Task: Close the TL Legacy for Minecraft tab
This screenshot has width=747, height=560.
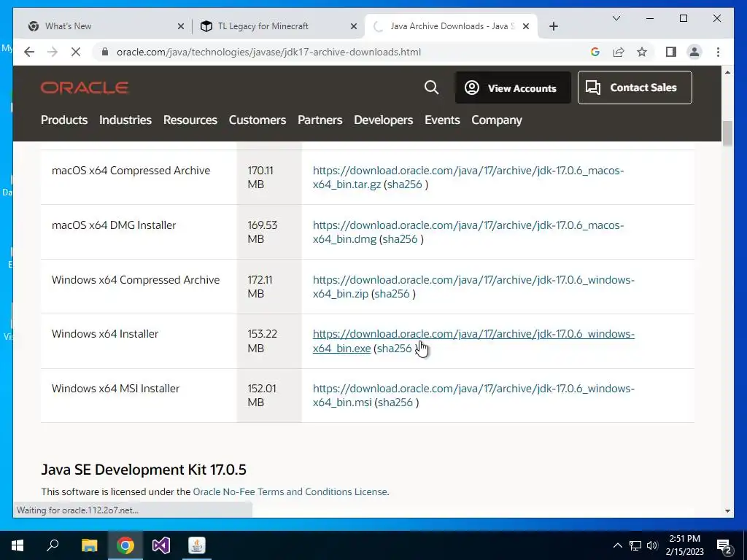Action: (354, 26)
